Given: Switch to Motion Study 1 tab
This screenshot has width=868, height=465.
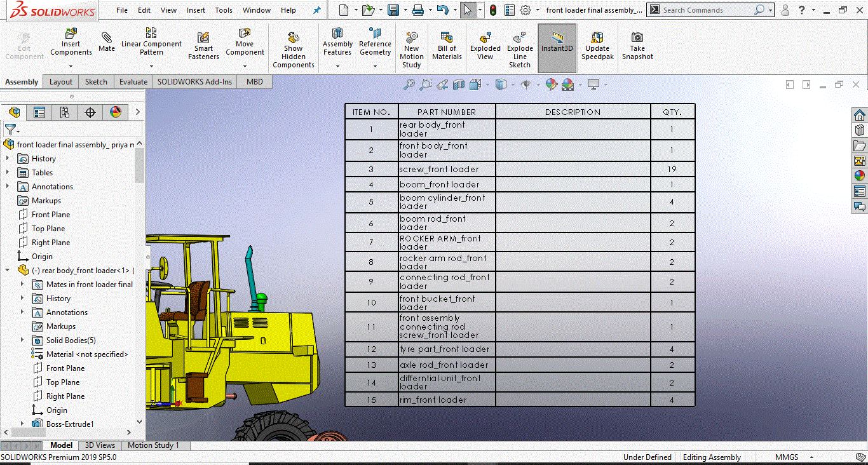Looking at the screenshot, I should point(153,445).
